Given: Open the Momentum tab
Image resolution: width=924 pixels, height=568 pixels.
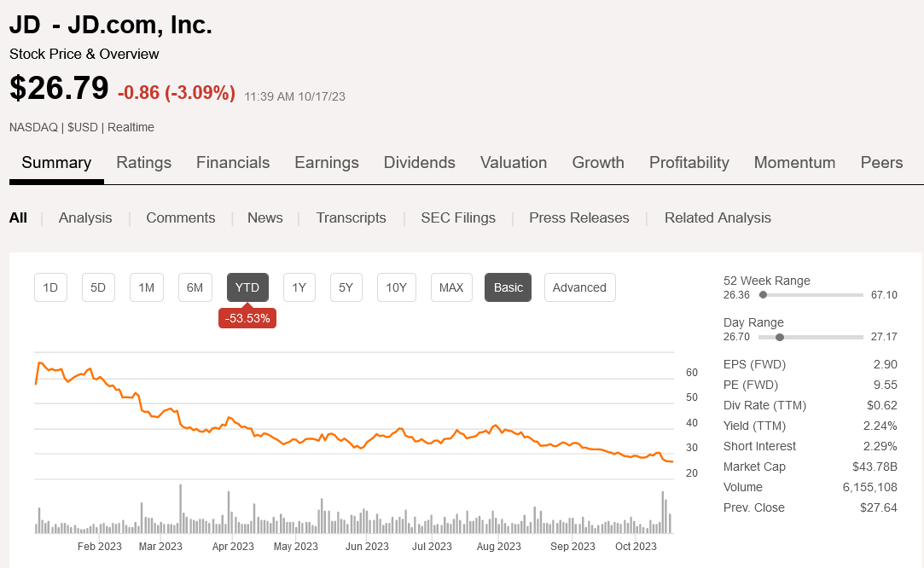Looking at the screenshot, I should click(794, 163).
